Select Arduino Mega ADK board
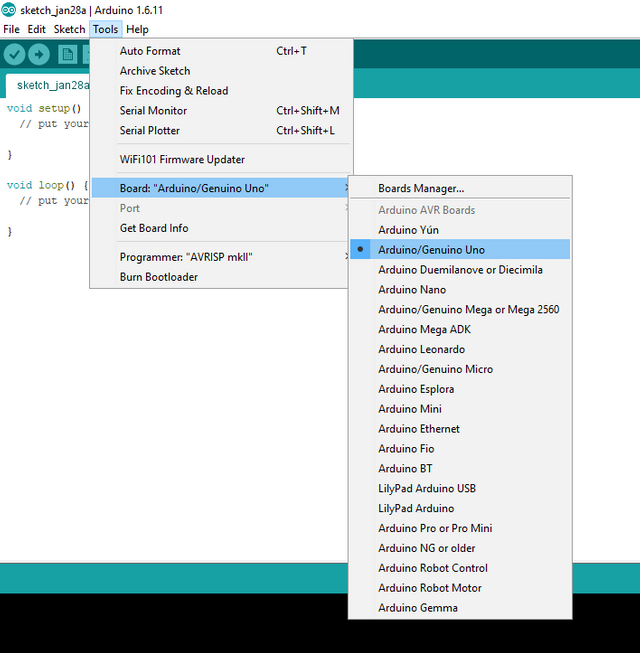 coord(460,329)
